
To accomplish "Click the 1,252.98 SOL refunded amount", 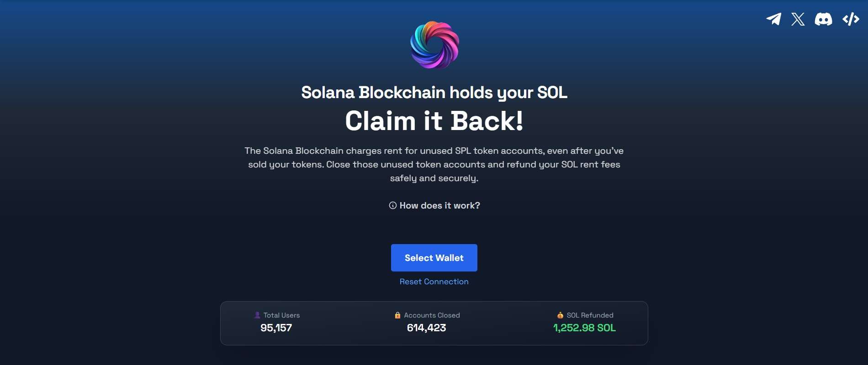I will (x=584, y=328).
